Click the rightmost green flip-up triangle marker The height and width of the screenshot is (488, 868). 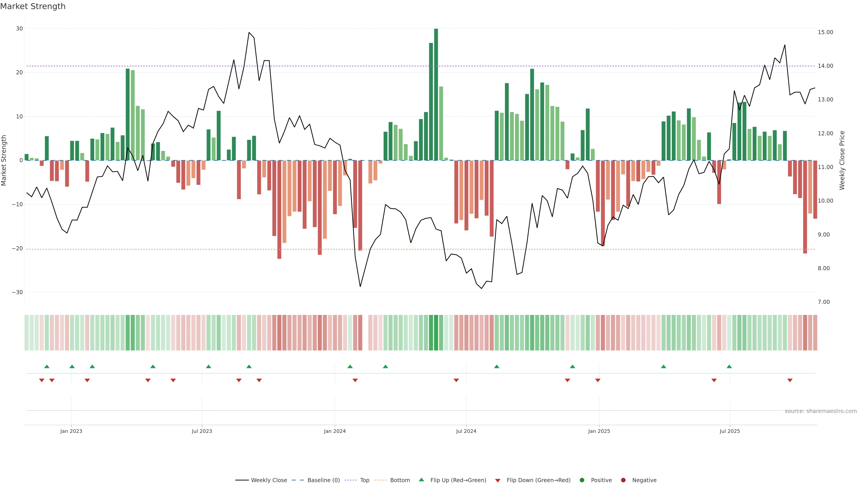pyautogui.click(x=729, y=366)
